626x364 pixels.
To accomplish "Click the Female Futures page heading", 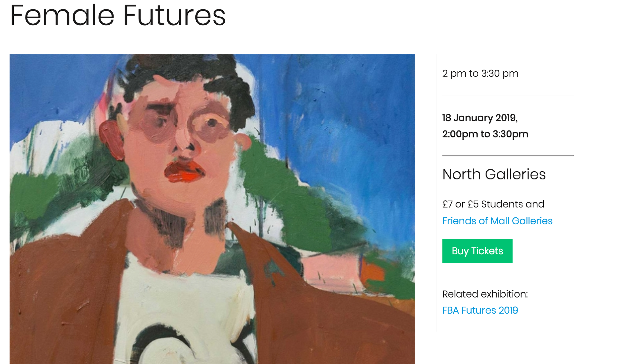I will (118, 15).
